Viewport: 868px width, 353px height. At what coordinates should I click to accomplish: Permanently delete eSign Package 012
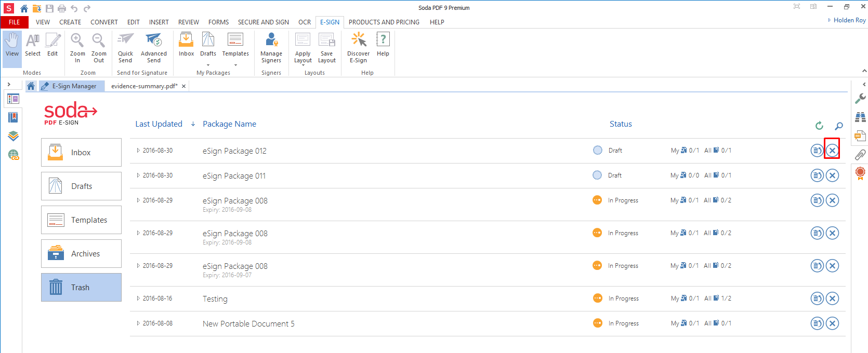(x=832, y=151)
